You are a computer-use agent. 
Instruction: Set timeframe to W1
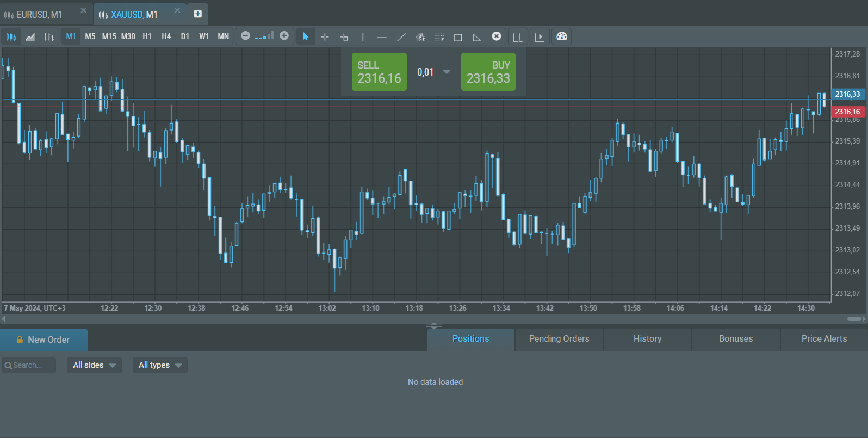pos(204,36)
